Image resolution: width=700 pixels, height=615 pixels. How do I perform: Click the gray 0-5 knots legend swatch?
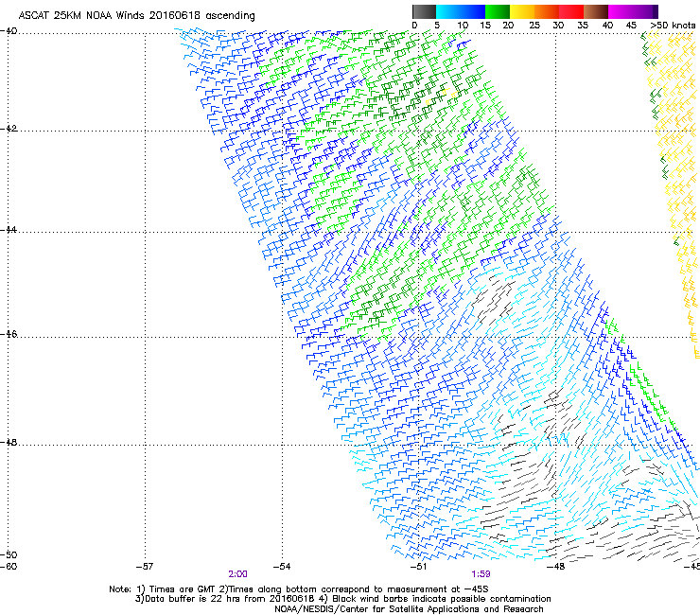(x=424, y=11)
